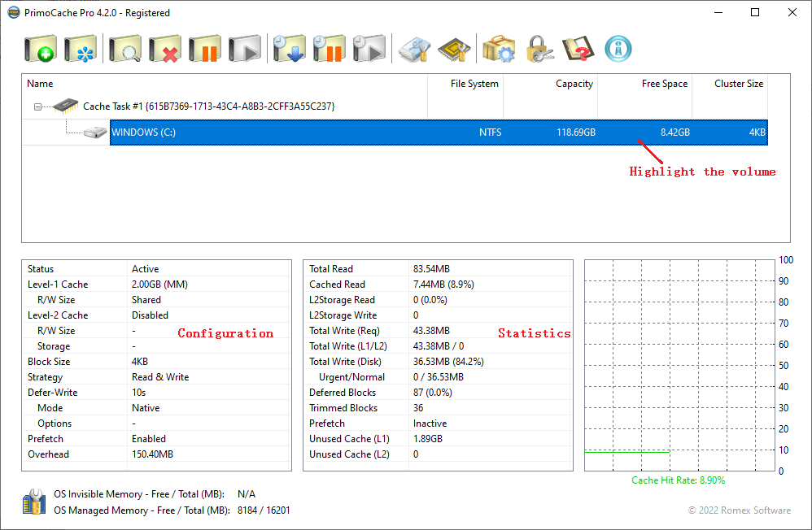
Task: Click the Deferred Blocks value '87 (0.0%)'
Action: (x=432, y=393)
